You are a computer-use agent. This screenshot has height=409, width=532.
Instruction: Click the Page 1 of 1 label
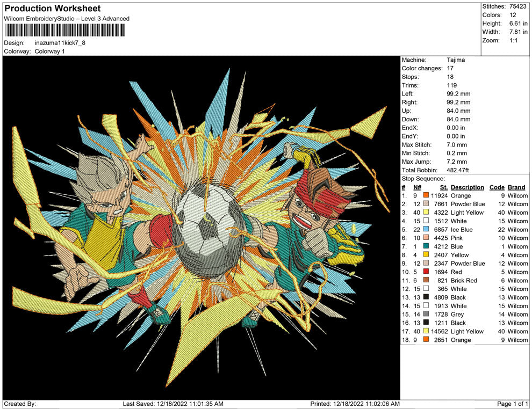(x=512, y=404)
